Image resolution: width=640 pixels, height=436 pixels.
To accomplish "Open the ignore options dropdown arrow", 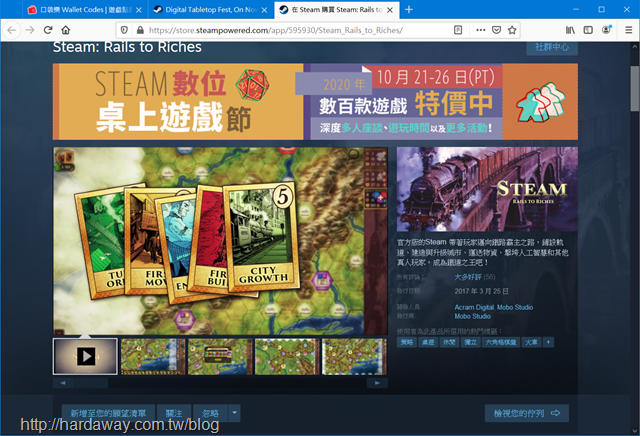I will (x=235, y=414).
